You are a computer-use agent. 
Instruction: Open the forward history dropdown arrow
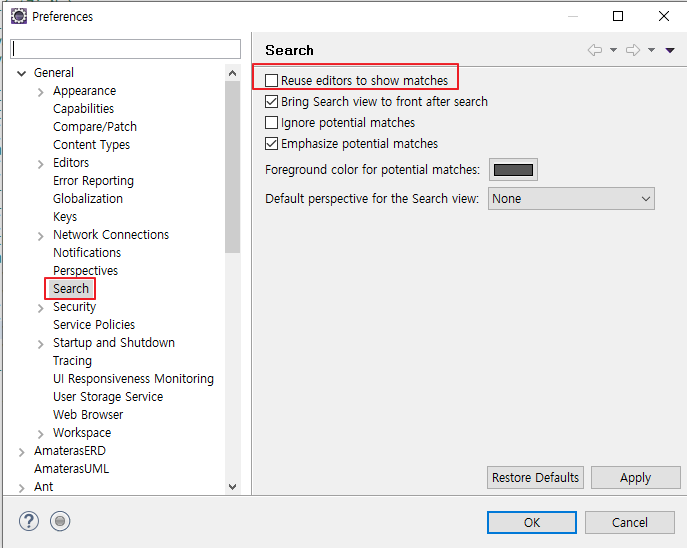652,50
